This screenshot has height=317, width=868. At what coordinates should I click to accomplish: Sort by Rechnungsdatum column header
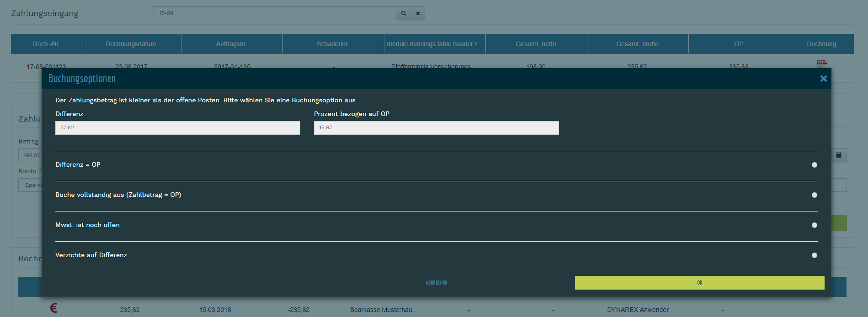click(131, 44)
